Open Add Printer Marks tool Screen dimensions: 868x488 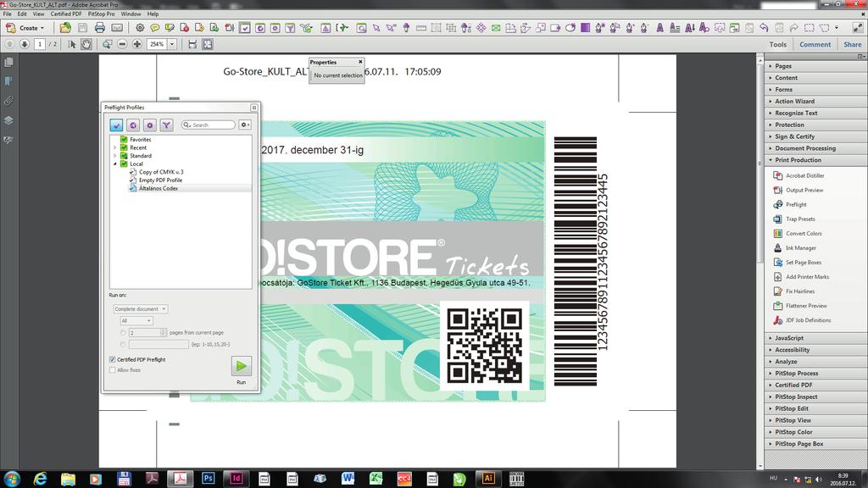[x=807, y=277]
